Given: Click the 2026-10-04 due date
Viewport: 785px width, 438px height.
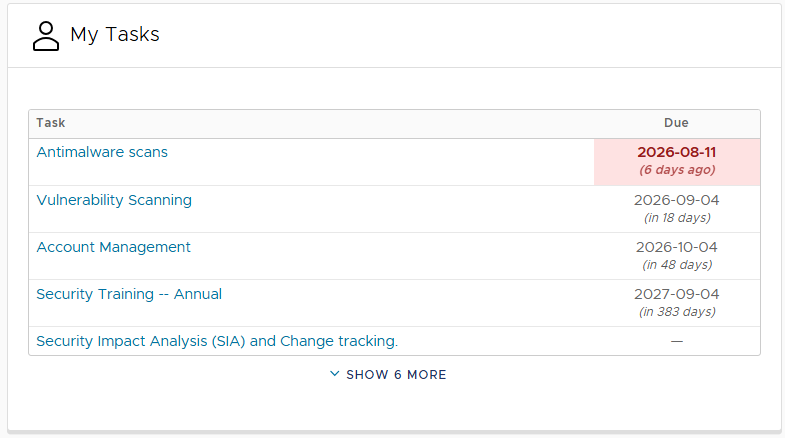Looking at the screenshot, I should 677,247.
